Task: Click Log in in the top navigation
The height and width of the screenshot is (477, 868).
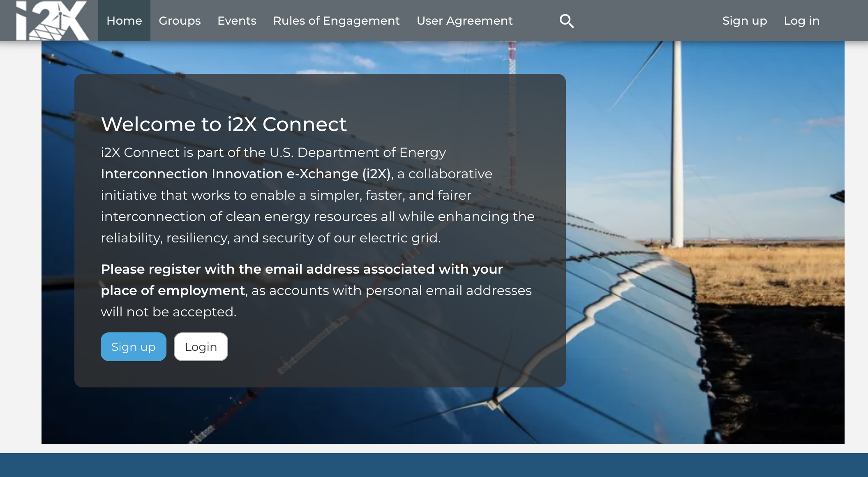Action: pos(801,21)
